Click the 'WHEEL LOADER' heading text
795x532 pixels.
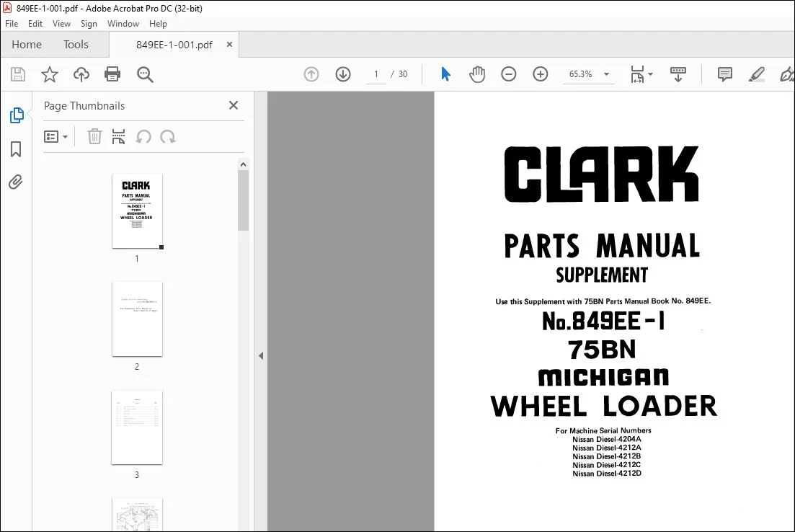(x=603, y=406)
